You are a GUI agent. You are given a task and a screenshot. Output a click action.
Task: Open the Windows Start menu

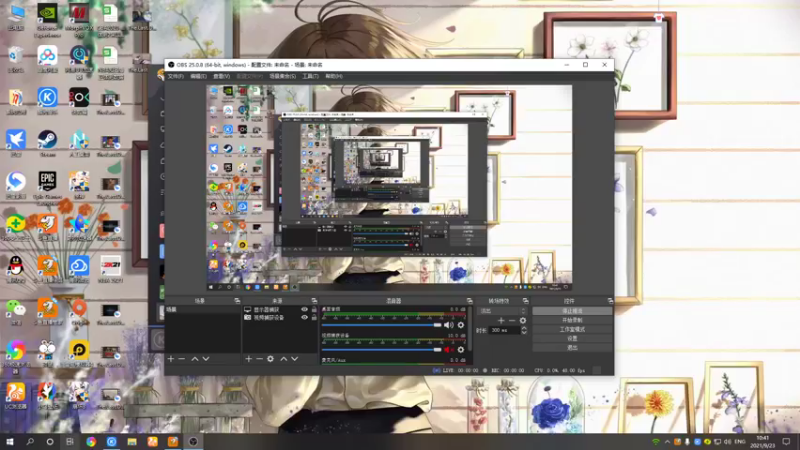(10, 442)
